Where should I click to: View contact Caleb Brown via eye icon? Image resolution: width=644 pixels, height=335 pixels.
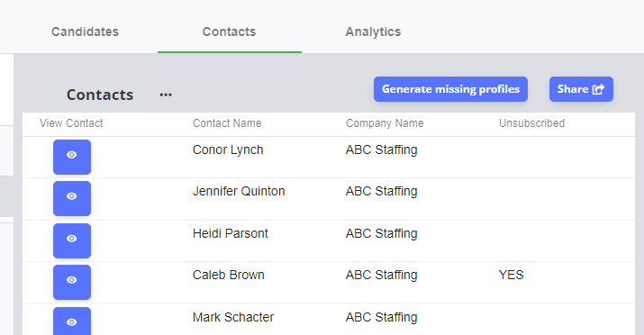coord(72,282)
